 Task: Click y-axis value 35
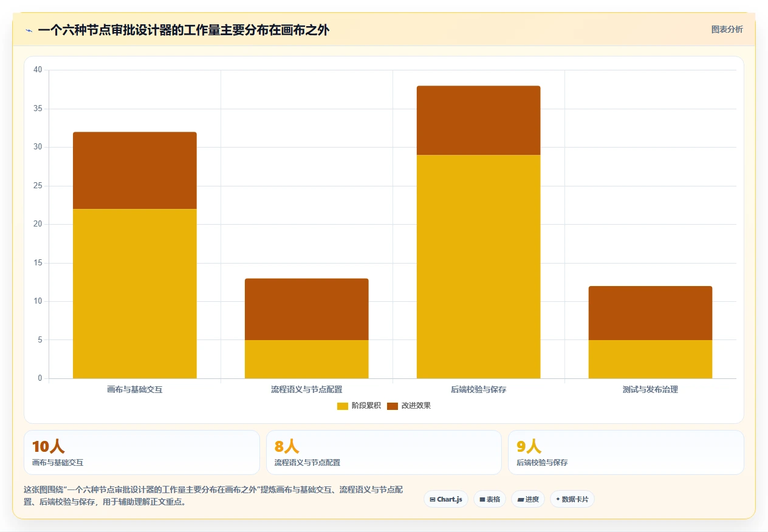coord(38,109)
